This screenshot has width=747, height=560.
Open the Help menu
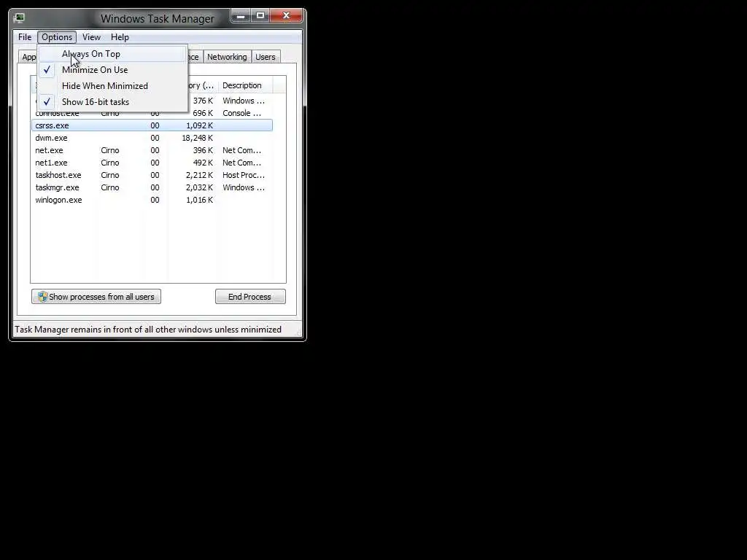pyautogui.click(x=120, y=37)
